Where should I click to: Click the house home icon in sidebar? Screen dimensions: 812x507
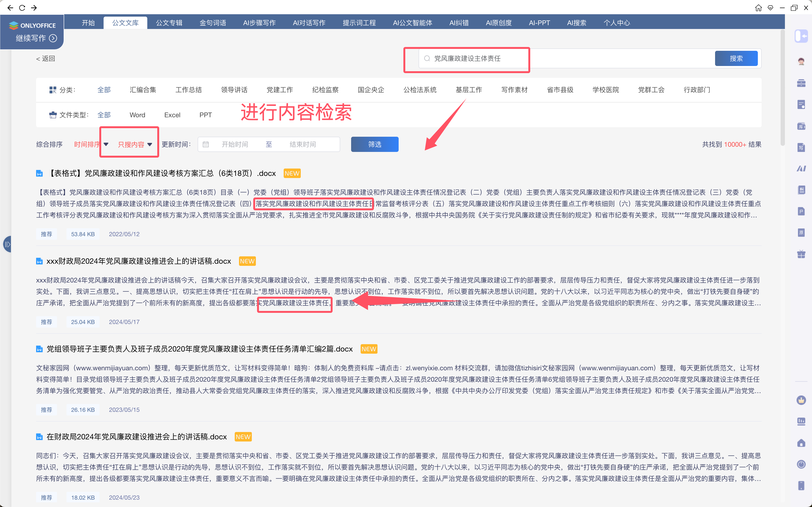click(x=801, y=443)
